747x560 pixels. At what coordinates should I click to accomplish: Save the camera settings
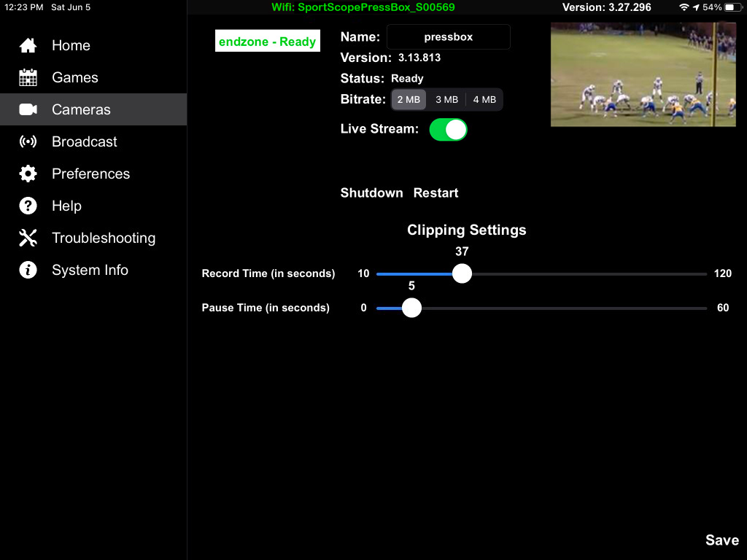point(721,540)
